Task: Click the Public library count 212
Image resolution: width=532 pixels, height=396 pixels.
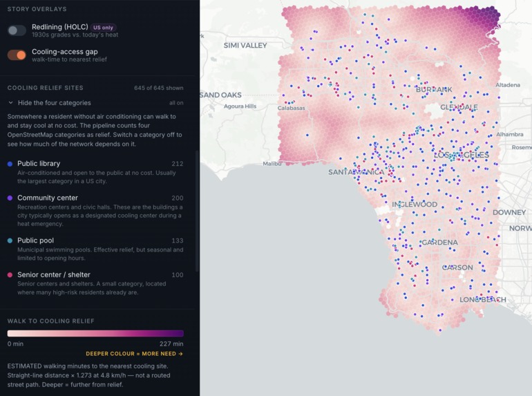Action: [x=178, y=164]
